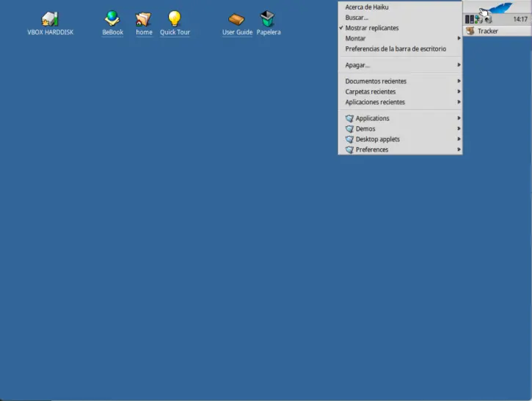Toggle the Mostrar replicantes checkmark
This screenshot has height=401, width=532.
(341, 28)
